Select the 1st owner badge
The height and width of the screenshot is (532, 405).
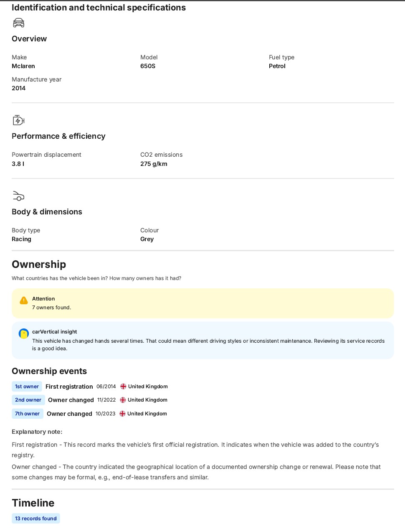(x=27, y=387)
